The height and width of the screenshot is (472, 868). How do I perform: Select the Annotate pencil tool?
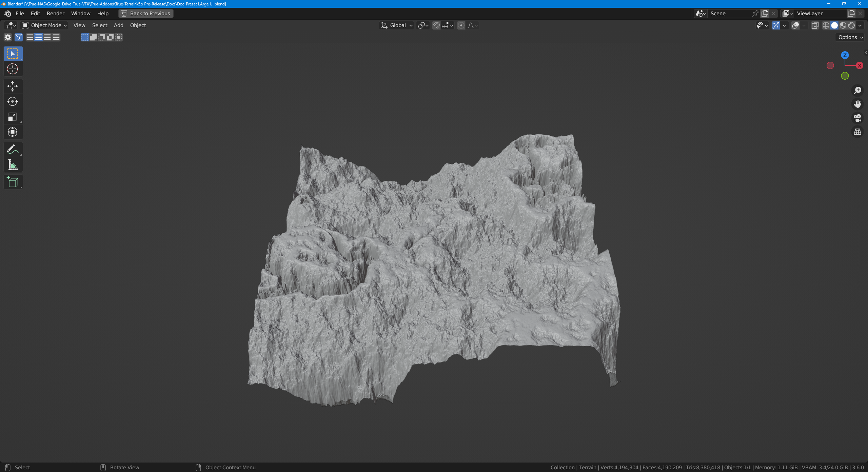13,149
